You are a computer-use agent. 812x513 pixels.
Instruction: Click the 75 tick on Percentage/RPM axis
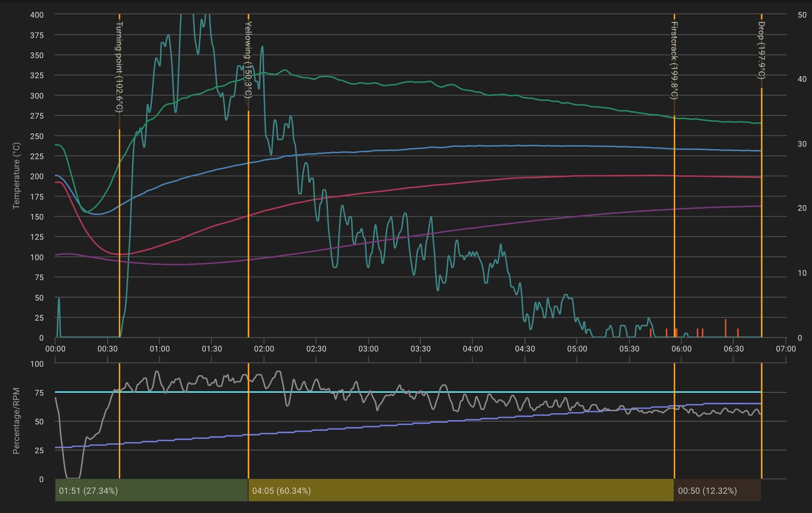pyautogui.click(x=39, y=393)
